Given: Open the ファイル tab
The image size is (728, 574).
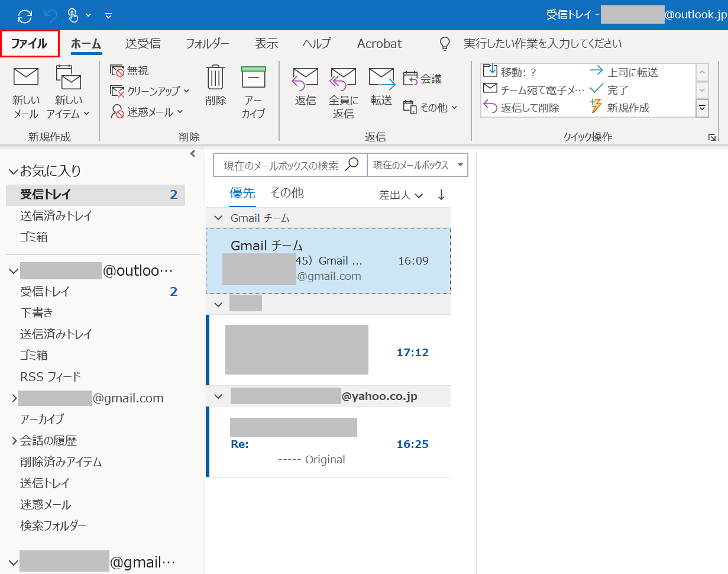Looking at the screenshot, I should point(30,44).
